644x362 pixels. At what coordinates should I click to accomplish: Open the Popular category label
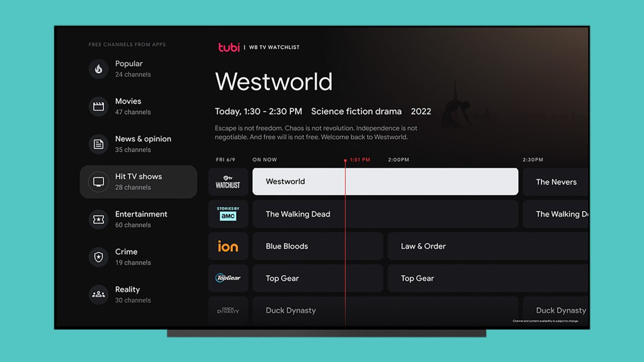click(129, 64)
